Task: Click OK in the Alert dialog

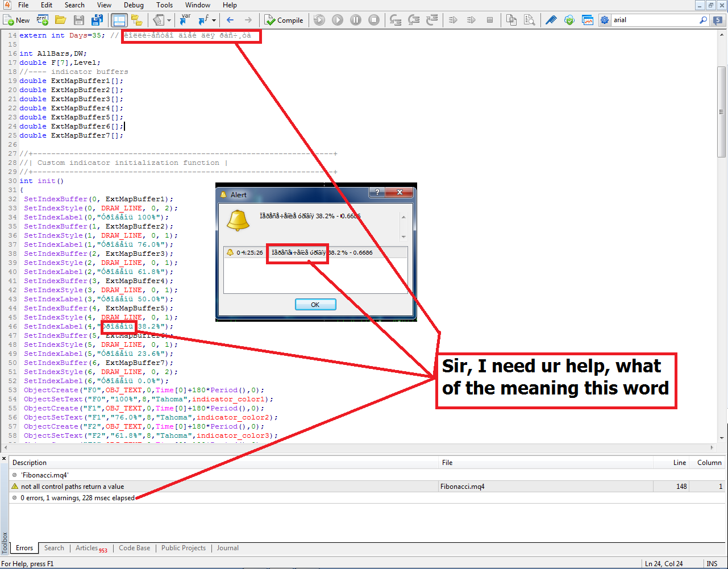Action: [x=315, y=305]
